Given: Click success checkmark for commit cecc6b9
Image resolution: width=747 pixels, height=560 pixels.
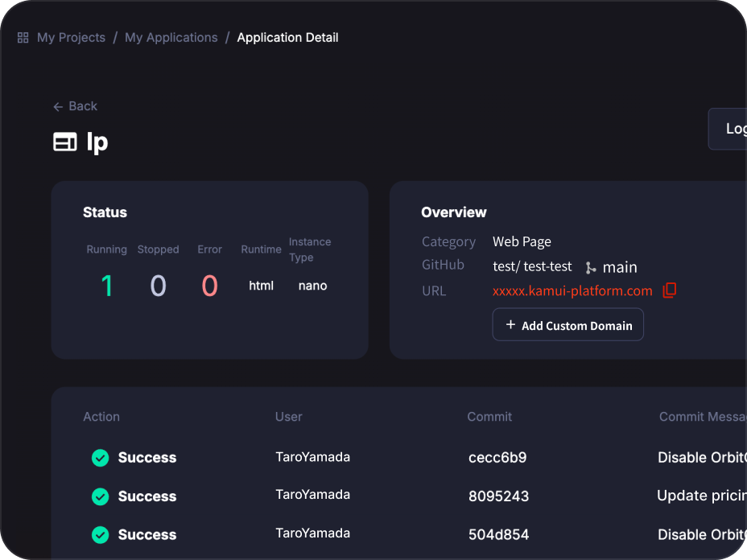Looking at the screenshot, I should pos(100,458).
